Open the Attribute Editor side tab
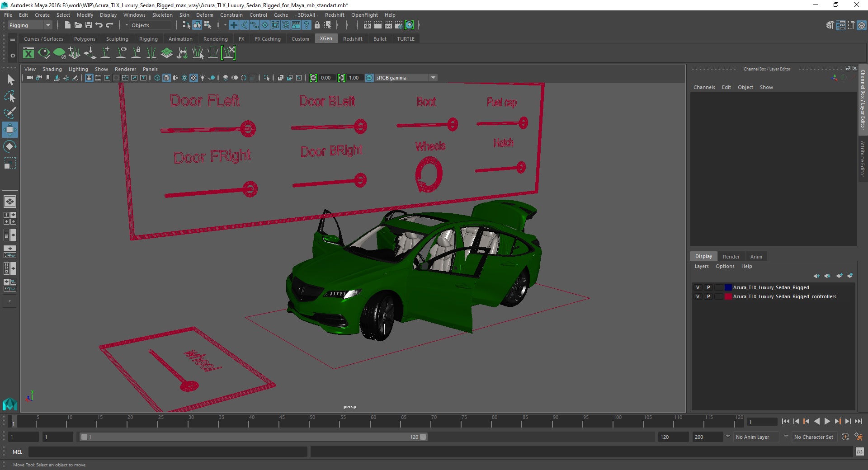Viewport: 868px width, 470px height. pyautogui.click(x=863, y=159)
